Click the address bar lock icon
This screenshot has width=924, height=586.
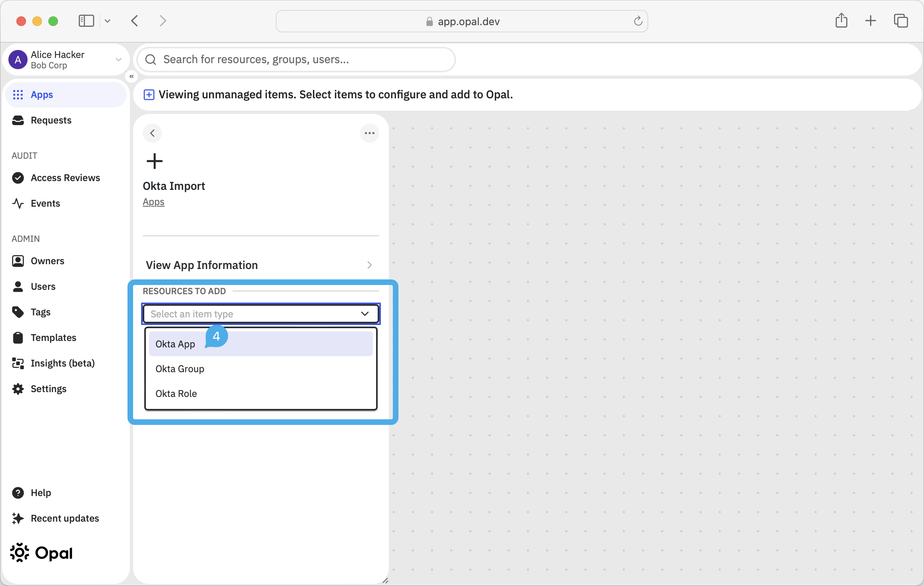pyautogui.click(x=430, y=21)
